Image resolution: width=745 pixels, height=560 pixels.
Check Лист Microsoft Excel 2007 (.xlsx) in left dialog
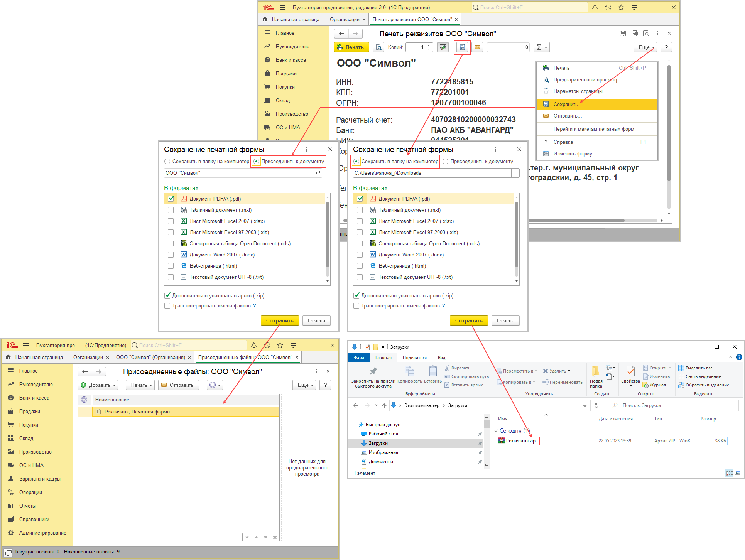click(x=171, y=221)
